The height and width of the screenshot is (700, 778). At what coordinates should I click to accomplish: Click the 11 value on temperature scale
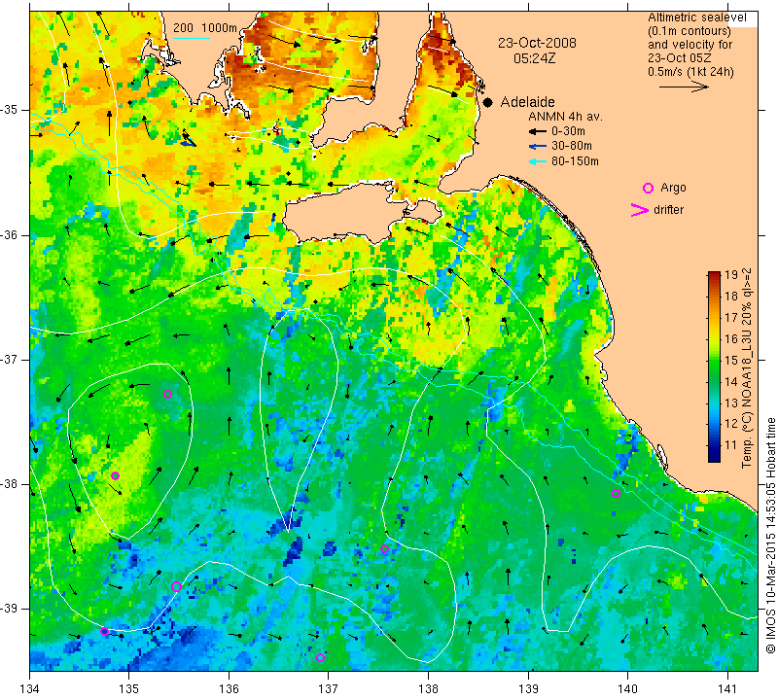731,445
